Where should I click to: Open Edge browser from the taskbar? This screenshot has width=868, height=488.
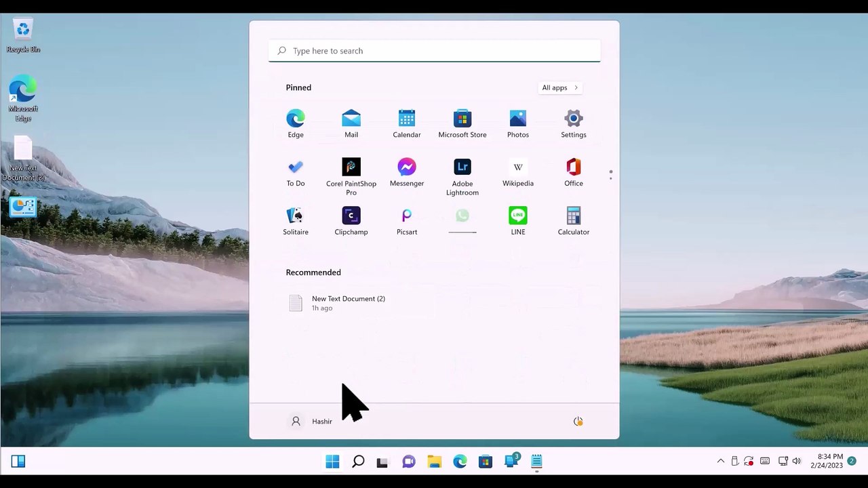tap(460, 462)
